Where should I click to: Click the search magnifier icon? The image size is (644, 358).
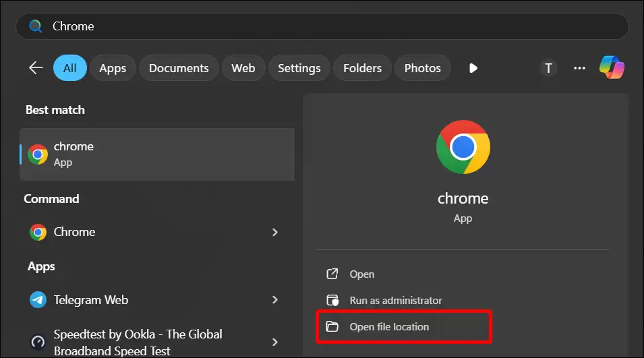(x=36, y=26)
